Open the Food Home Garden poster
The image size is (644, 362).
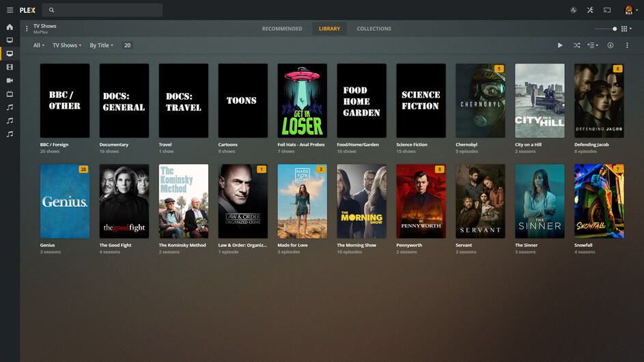[x=362, y=100]
